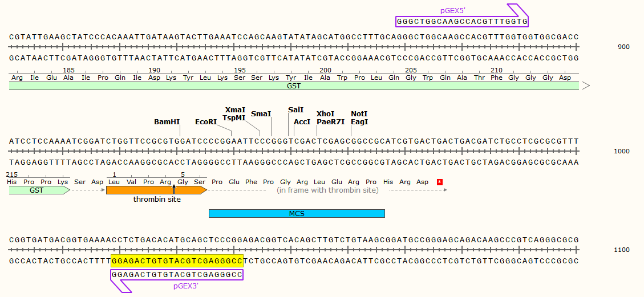
Task: Click the 'in frame with thrombin site' text
Action: [x=327, y=190]
